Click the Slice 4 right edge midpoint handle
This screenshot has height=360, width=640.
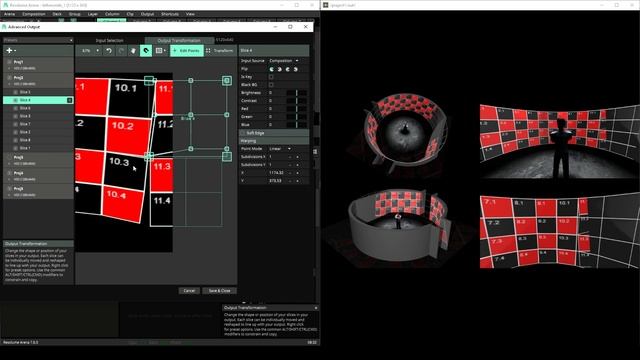[x=227, y=115]
